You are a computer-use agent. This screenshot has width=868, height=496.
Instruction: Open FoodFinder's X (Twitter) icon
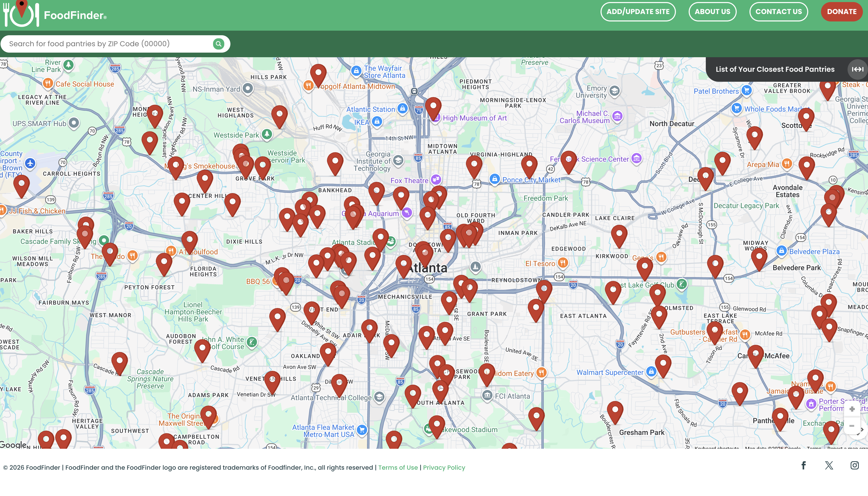tap(829, 465)
